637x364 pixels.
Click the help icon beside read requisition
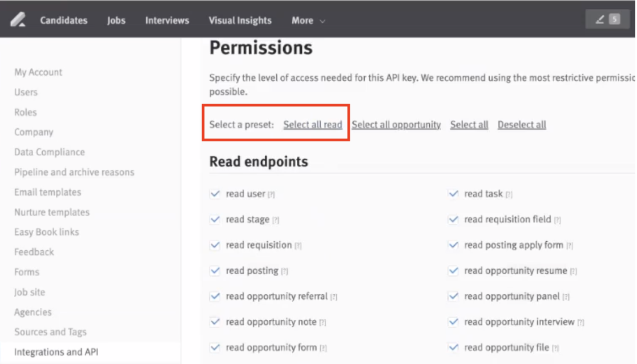click(298, 246)
